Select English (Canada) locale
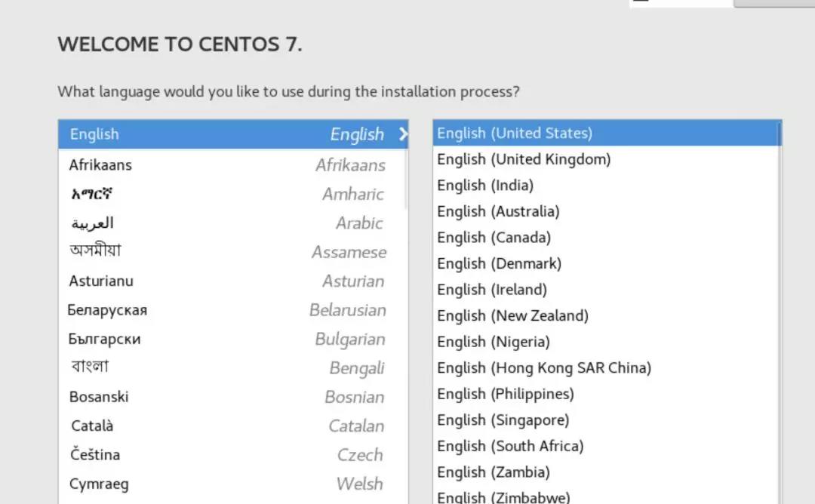This screenshot has height=504, width=815. (x=494, y=238)
